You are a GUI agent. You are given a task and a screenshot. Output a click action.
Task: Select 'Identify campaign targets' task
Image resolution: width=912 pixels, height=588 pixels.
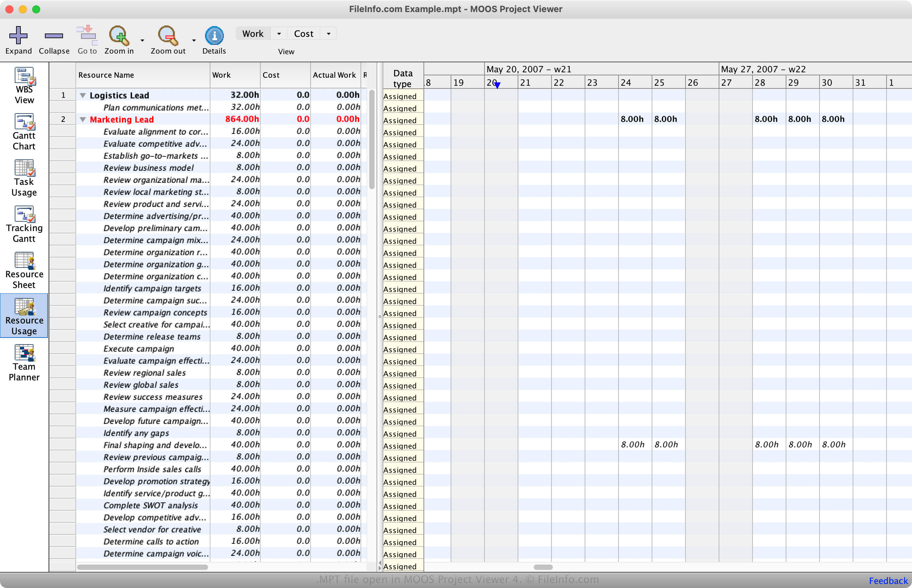click(152, 288)
